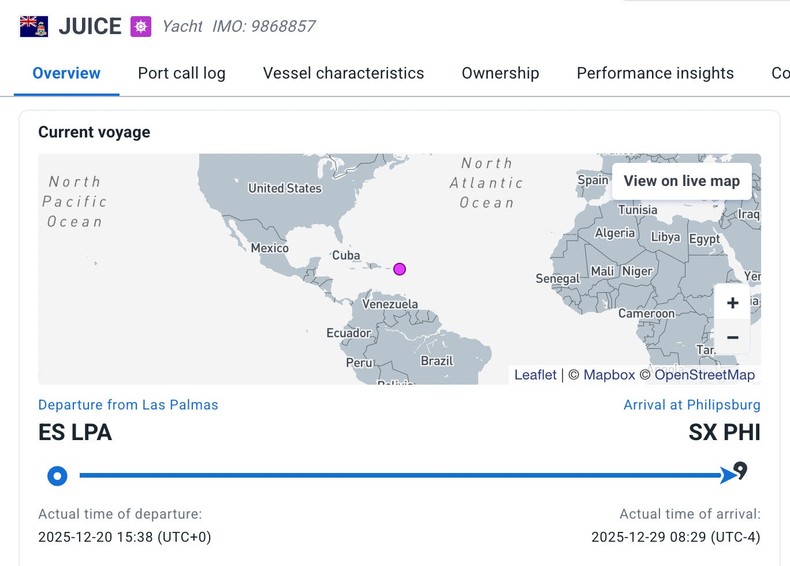Image resolution: width=790 pixels, height=566 pixels.
Task: Click the Cayman Islands flag icon
Action: tap(34, 27)
